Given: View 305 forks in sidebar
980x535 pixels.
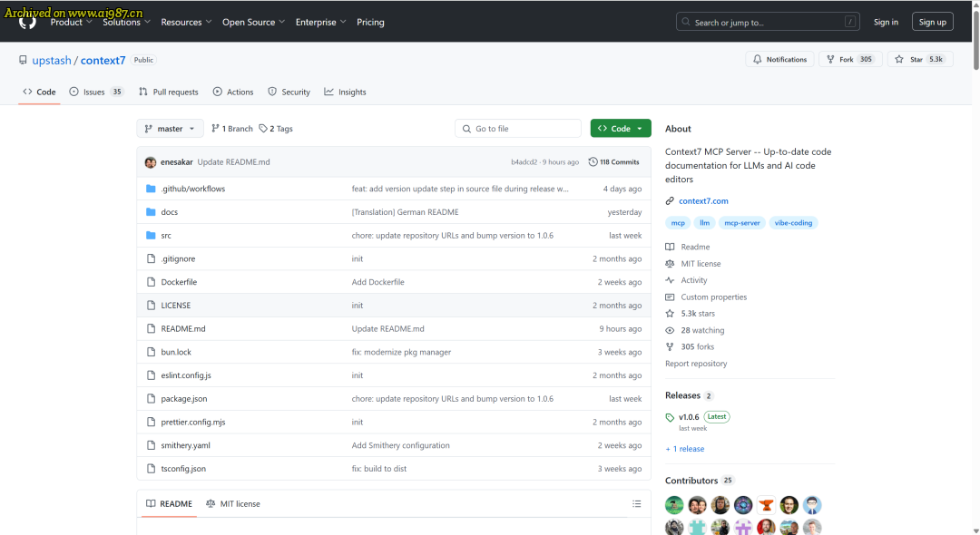Looking at the screenshot, I should point(690,346).
